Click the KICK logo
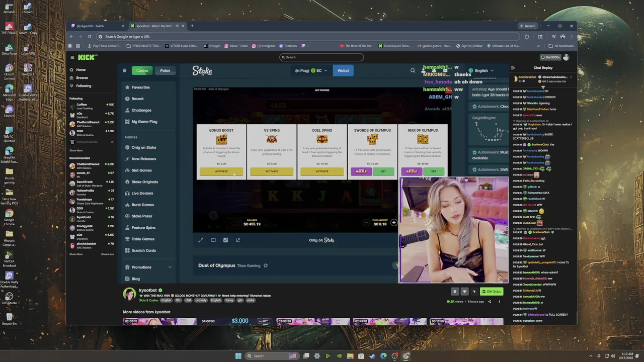 click(x=88, y=57)
